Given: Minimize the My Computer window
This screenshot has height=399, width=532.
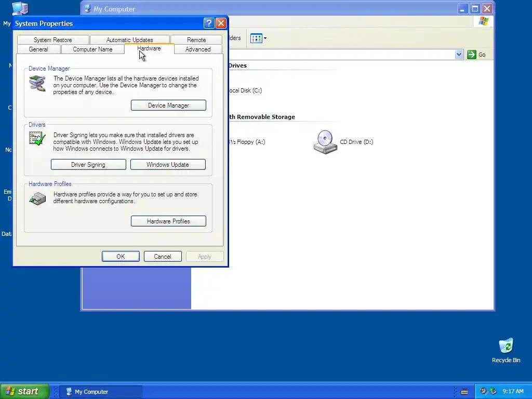Looking at the screenshot, I should [462, 9].
